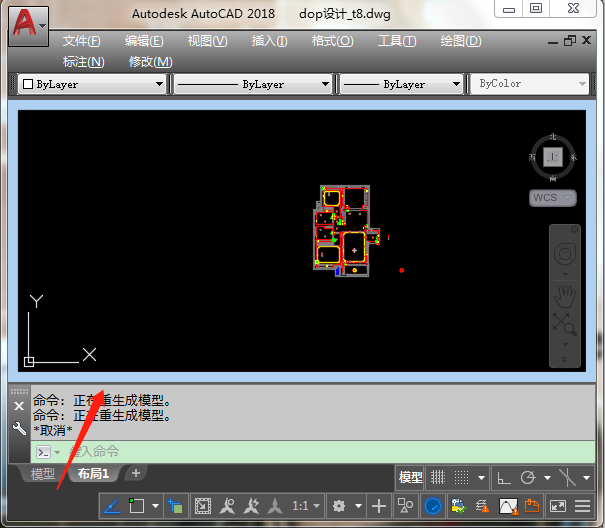
Task: Select the Pan hand tool
Action: 565,294
